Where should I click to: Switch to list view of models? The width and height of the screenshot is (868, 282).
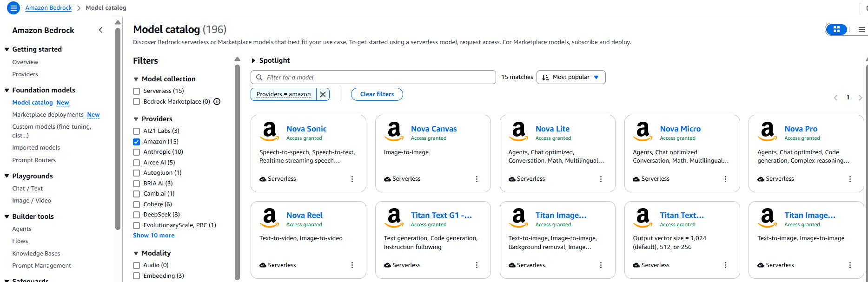click(861, 29)
